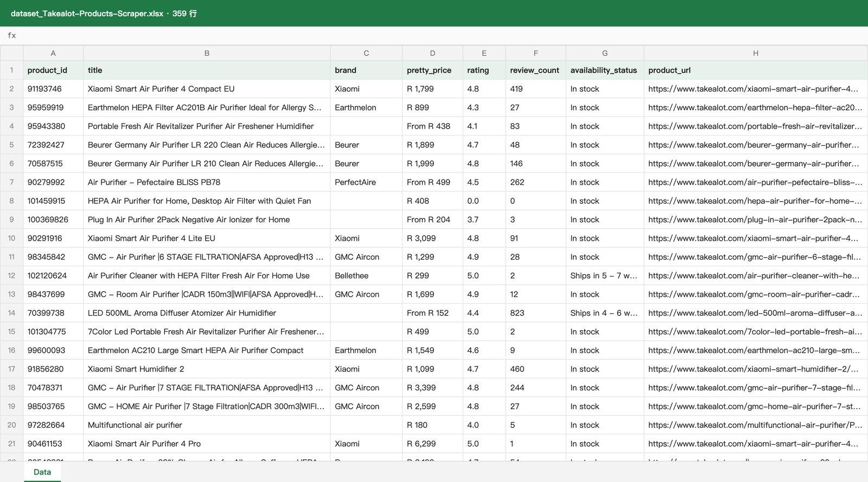The width and height of the screenshot is (868, 482).
Task: Select the PerfectAire brand cell
Action: [x=366, y=182]
